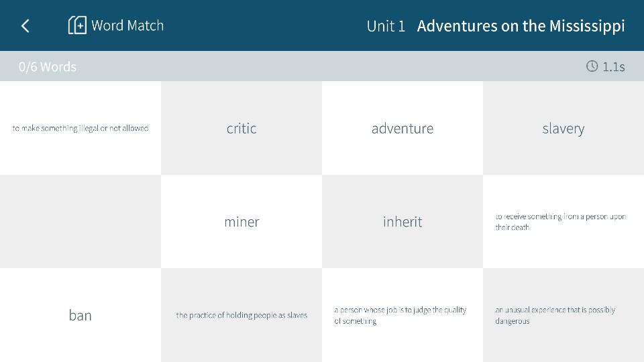The height and width of the screenshot is (362, 644).
Task: Select definition 'to make something illegal or not allowed'
Action: click(x=80, y=128)
